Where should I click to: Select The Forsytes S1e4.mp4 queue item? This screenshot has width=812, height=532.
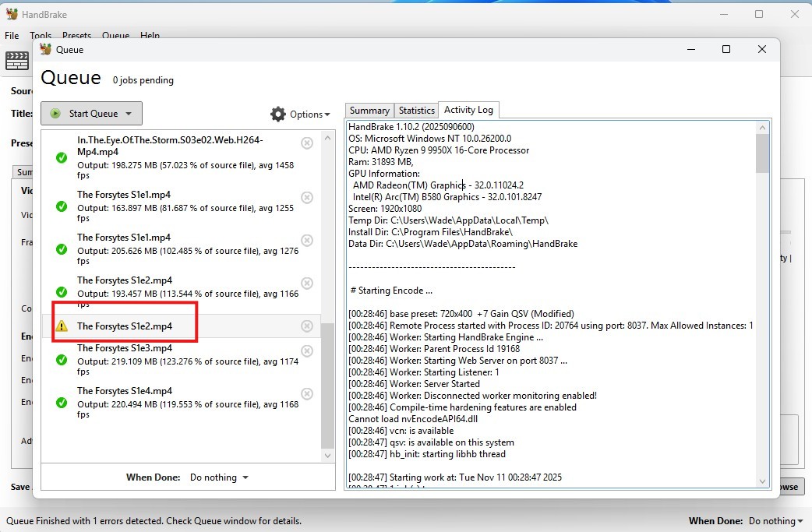(179, 402)
